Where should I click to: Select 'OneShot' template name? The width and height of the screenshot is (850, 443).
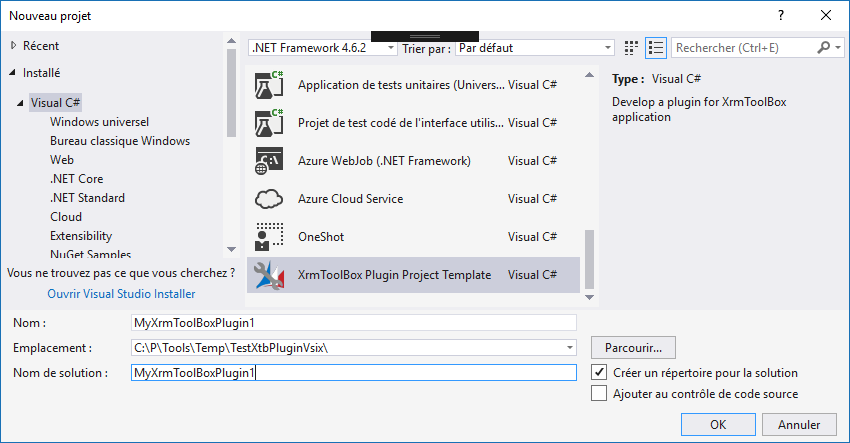(321, 237)
